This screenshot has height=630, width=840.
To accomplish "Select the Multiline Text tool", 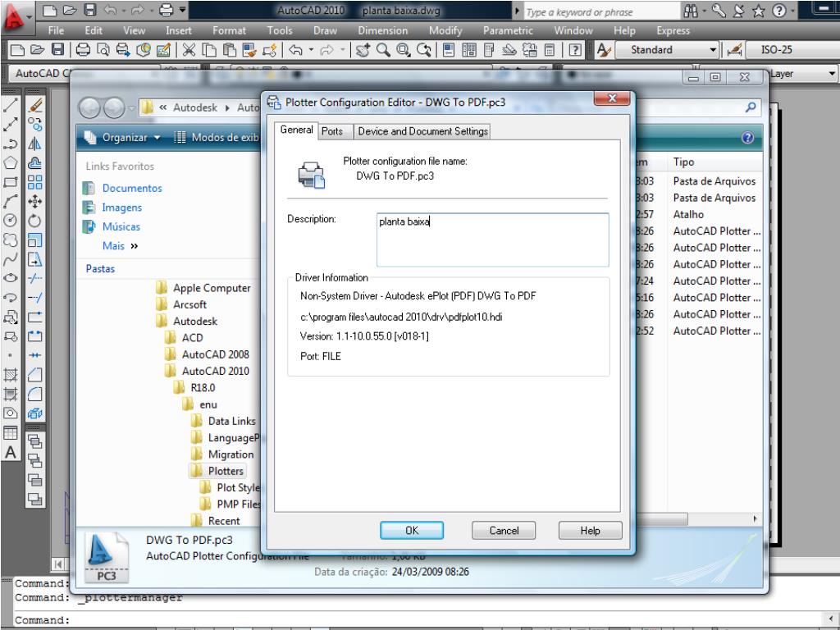I will pyautogui.click(x=10, y=453).
